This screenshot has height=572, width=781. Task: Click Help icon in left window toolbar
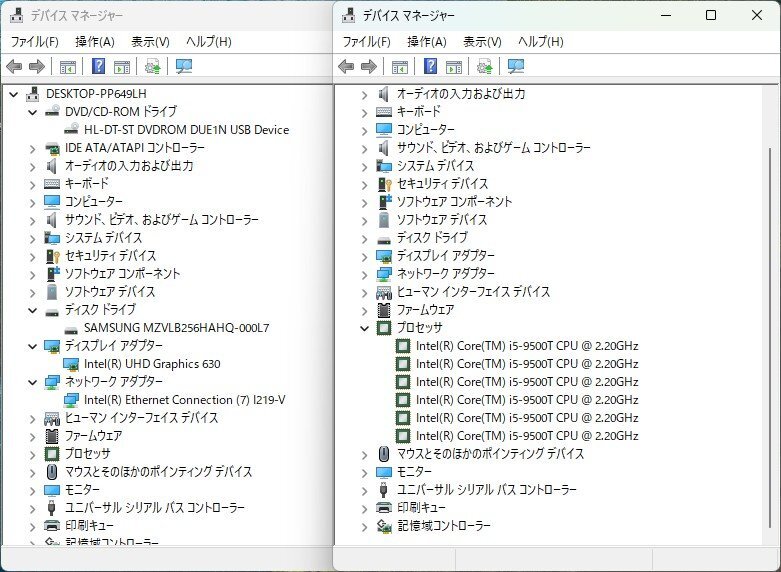(x=99, y=66)
